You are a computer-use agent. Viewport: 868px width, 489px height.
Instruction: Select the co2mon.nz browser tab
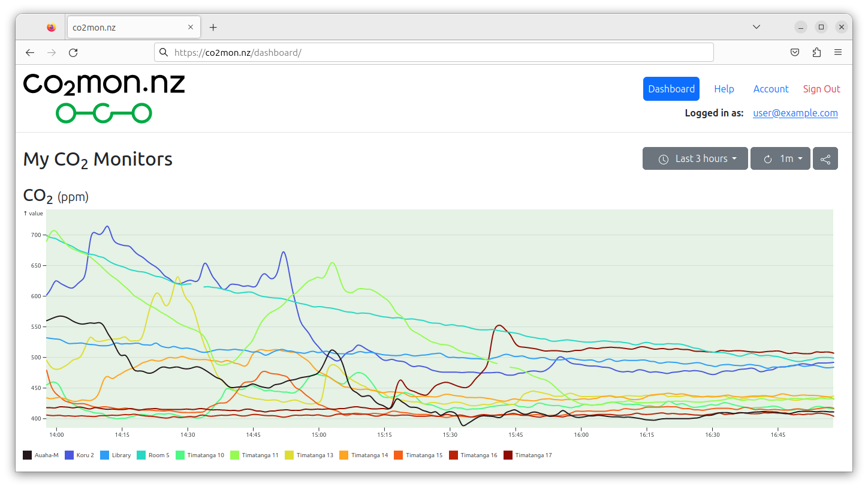pos(133,27)
